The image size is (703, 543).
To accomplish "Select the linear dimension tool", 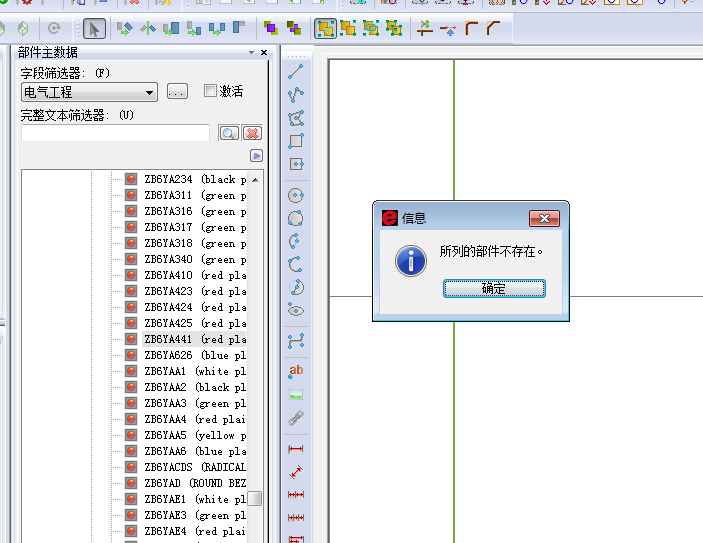I will click(x=296, y=449).
